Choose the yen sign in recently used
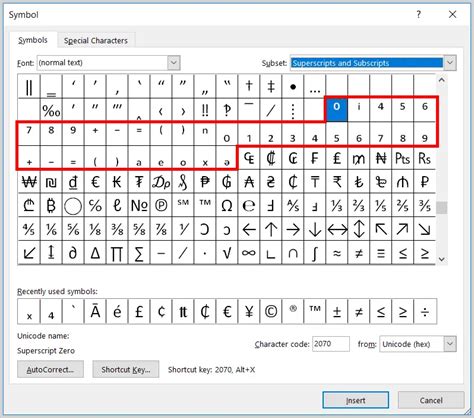 point(249,312)
